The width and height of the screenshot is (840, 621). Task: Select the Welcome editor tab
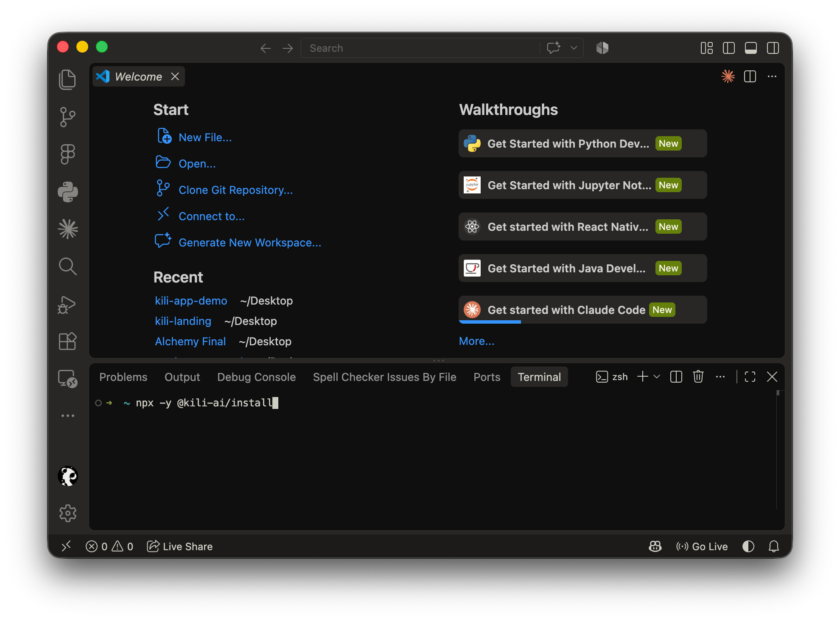(x=138, y=77)
